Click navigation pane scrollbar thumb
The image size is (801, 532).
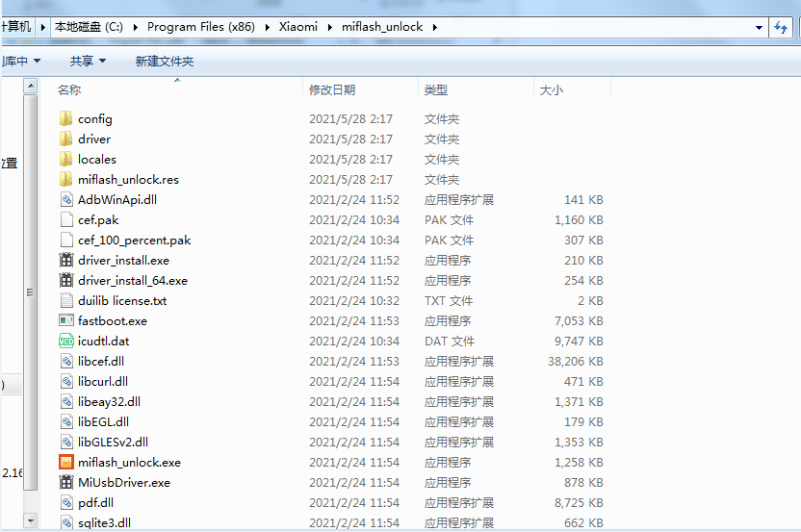31,292
